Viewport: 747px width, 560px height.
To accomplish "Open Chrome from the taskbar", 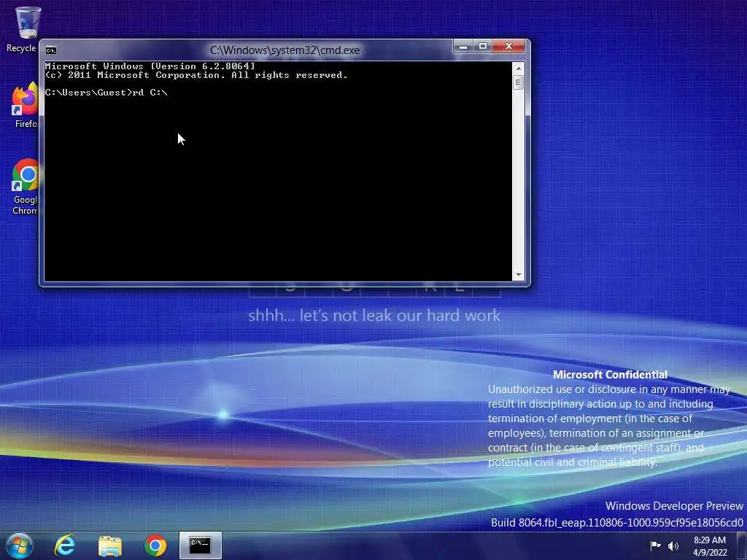I will (155, 545).
